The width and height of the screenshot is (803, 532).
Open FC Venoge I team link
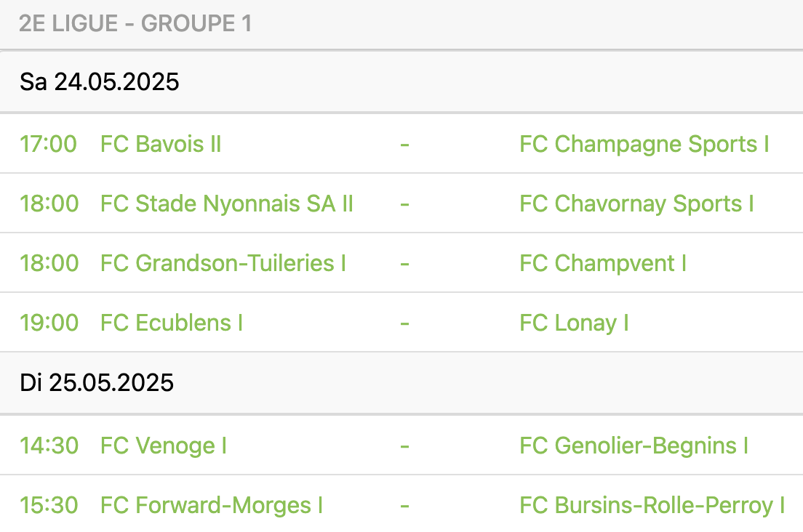click(164, 446)
